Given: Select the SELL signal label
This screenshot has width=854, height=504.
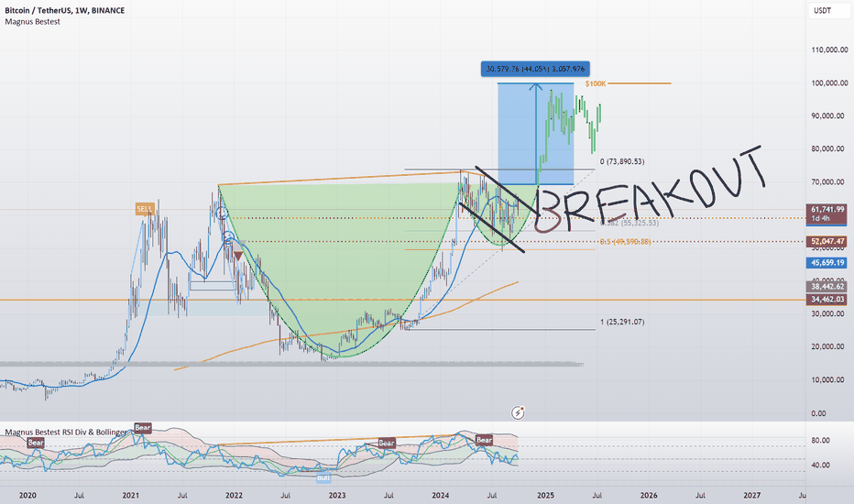Looking at the screenshot, I should pyautogui.click(x=145, y=209).
